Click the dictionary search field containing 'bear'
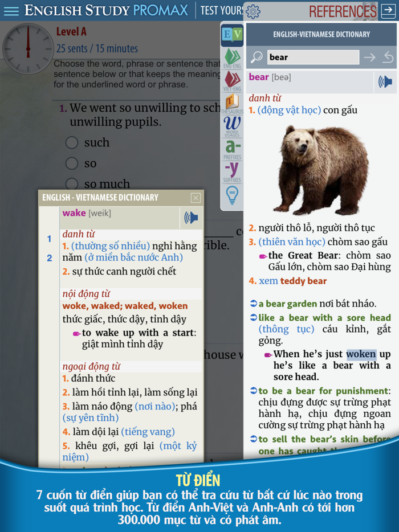The width and height of the screenshot is (399, 532). pyautogui.click(x=313, y=57)
